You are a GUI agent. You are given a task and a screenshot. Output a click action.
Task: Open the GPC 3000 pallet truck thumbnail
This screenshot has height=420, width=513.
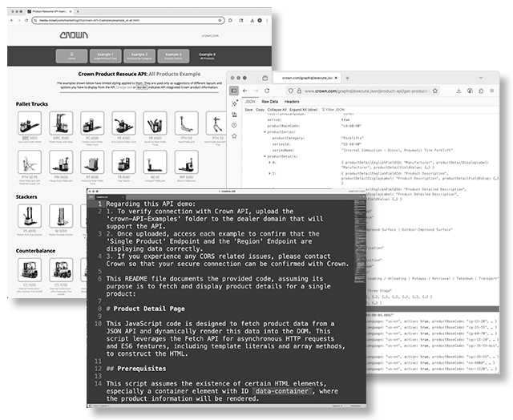(30, 123)
